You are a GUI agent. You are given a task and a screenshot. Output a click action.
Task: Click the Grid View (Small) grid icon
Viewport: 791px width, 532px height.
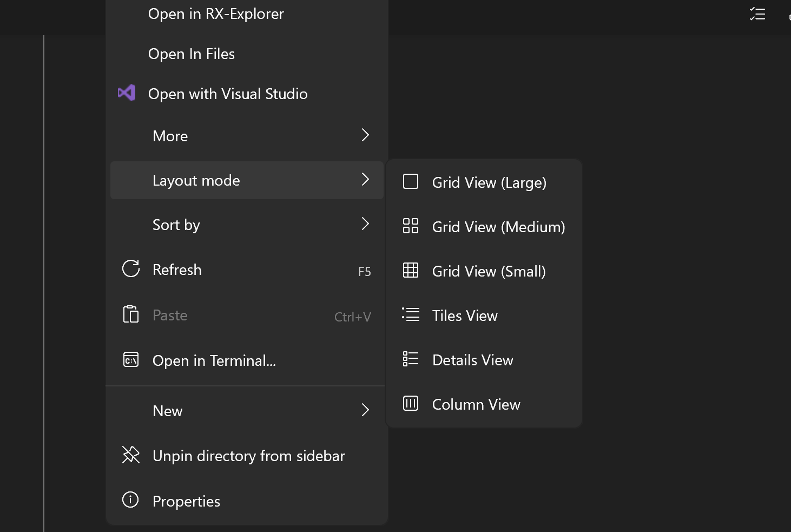coord(411,271)
